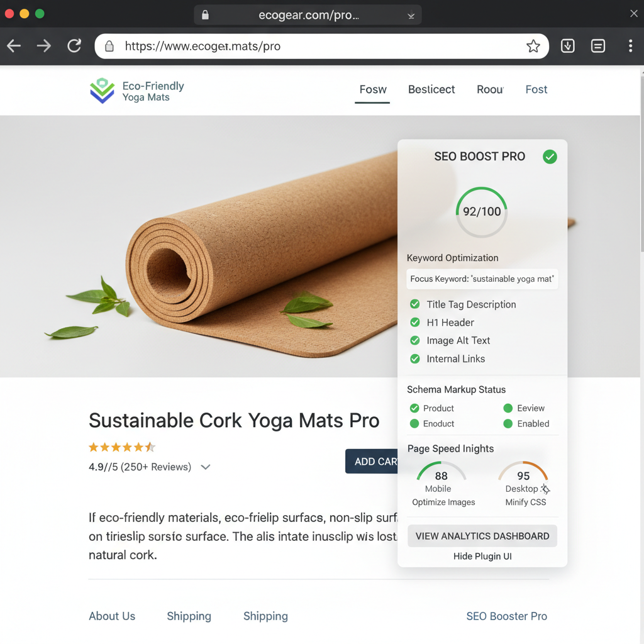Open the About Us footer link
This screenshot has height=644, width=644.
click(112, 616)
